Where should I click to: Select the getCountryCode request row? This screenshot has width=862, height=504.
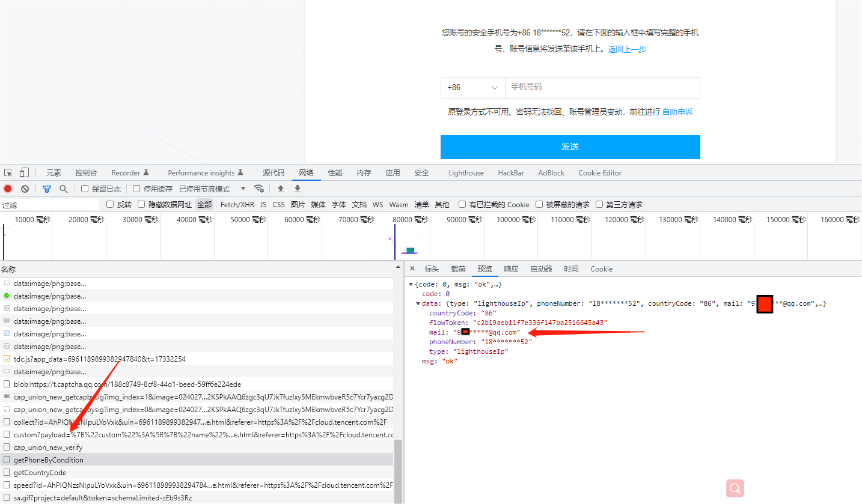click(197, 473)
